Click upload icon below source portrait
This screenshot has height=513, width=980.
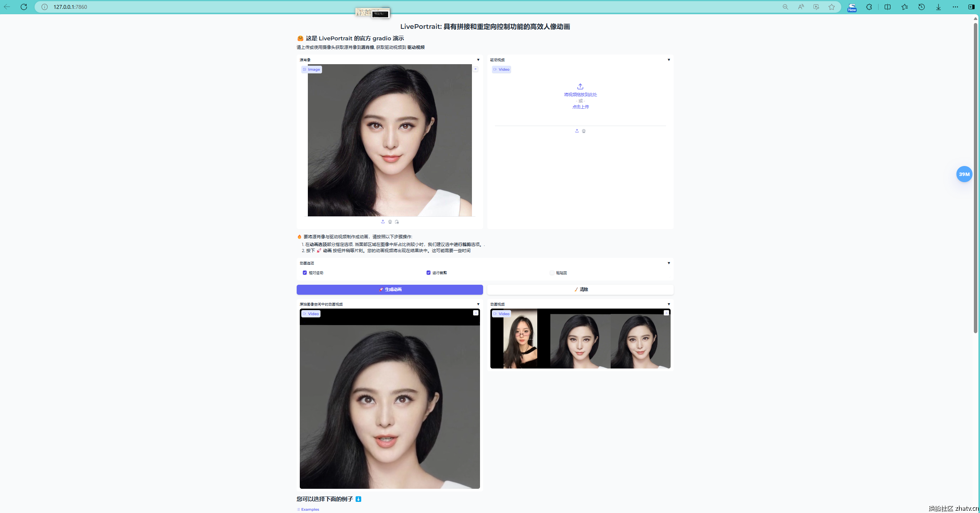pos(383,222)
